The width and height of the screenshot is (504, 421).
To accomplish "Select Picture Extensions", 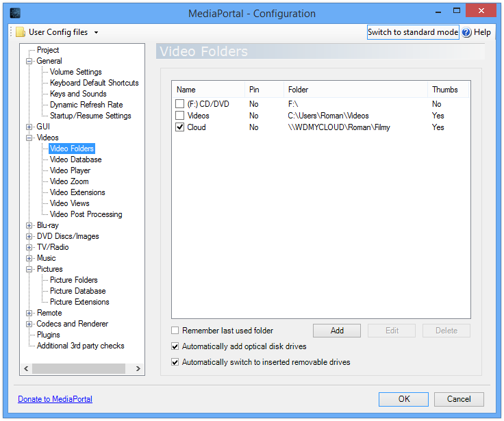I will (x=79, y=302).
